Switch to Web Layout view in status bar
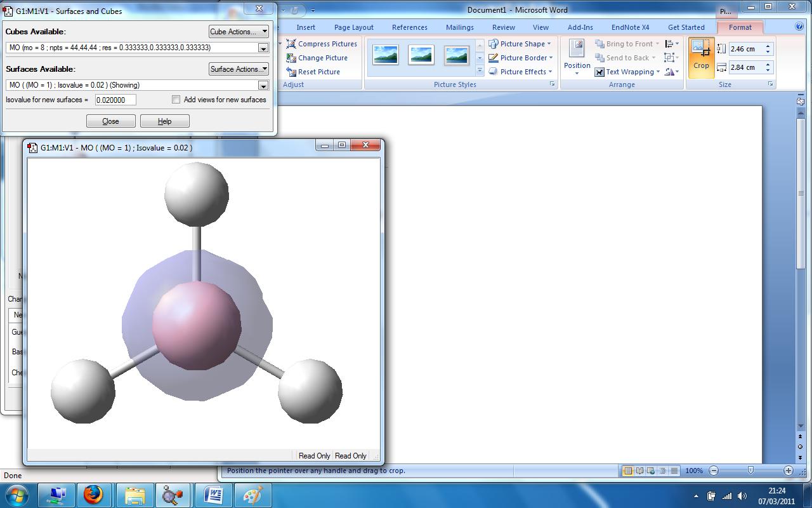The image size is (812, 508). click(651, 471)
